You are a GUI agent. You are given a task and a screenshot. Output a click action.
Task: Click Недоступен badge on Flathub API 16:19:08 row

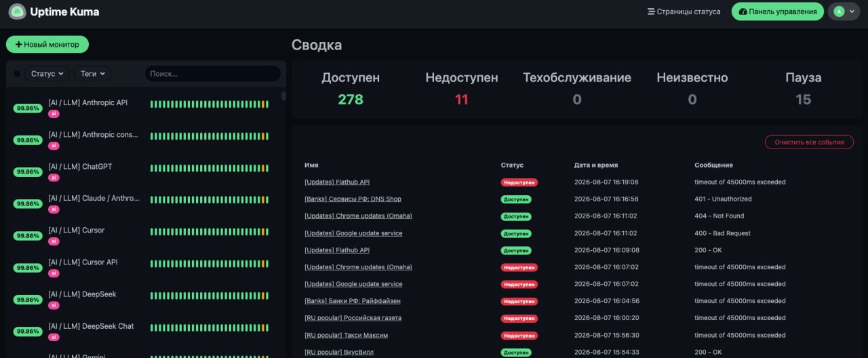pyautogui.click(x=519, y=182)
